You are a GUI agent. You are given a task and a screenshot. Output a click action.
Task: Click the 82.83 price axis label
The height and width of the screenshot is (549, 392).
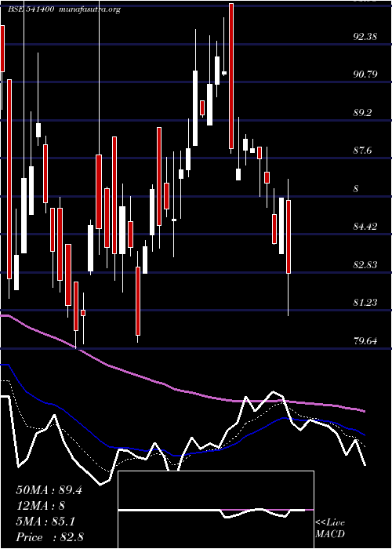[x=365, y=264]
